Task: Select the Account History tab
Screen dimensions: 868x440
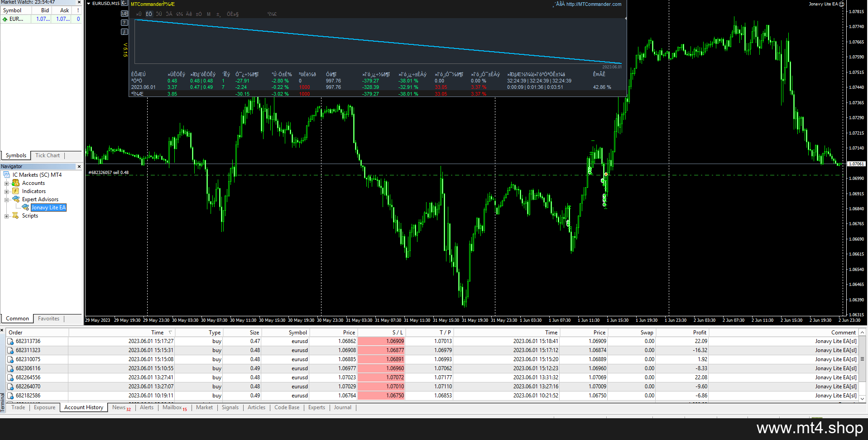Action: coord(84,407)
